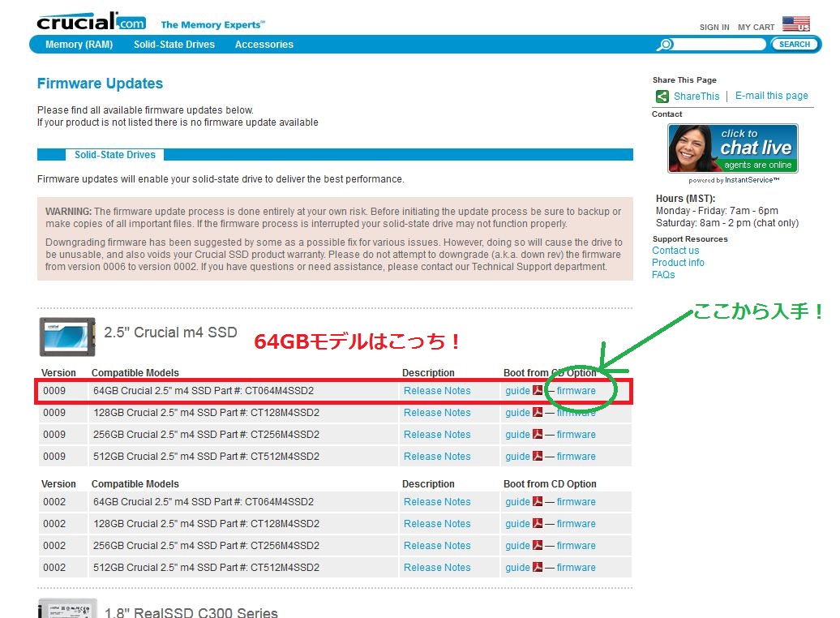Open Release Notes for 0009 64GB
The width and height of the screenshot is (840, 618).
click(x=437, y=391)
